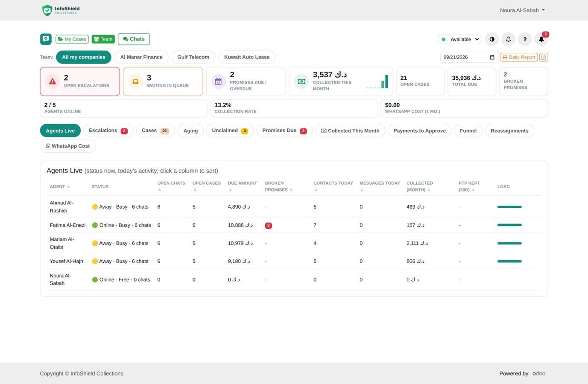Viewport: 588px width, 384px height.
Task: Click the red broken promises badge for Fatima
Action: click(268, 225)
